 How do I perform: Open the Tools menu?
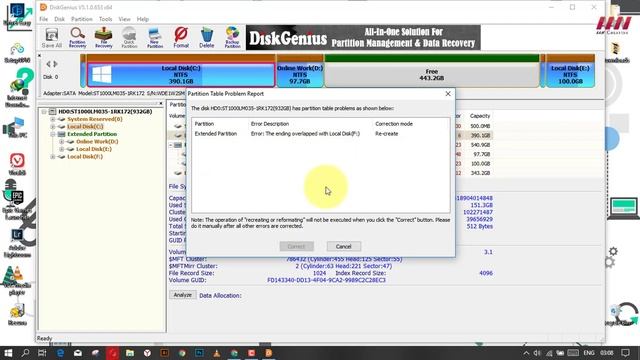(105, 19)
